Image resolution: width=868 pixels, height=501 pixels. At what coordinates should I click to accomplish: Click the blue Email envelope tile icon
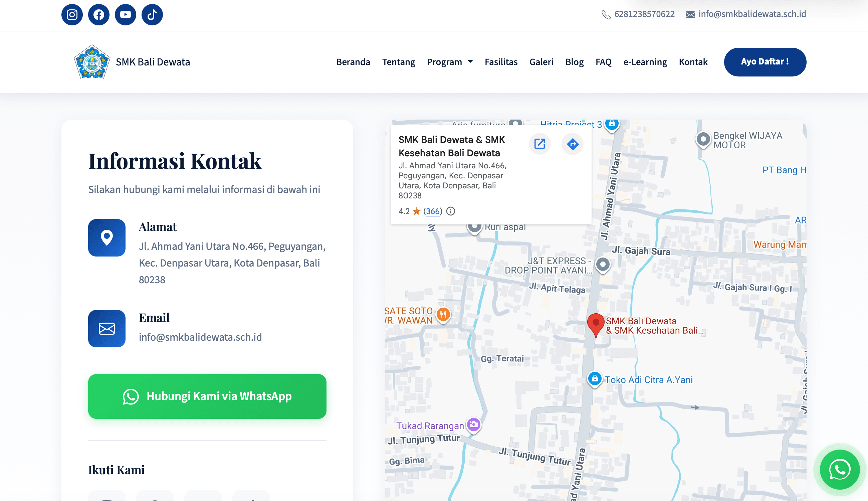pyautogui.click(x=106, y=329)
